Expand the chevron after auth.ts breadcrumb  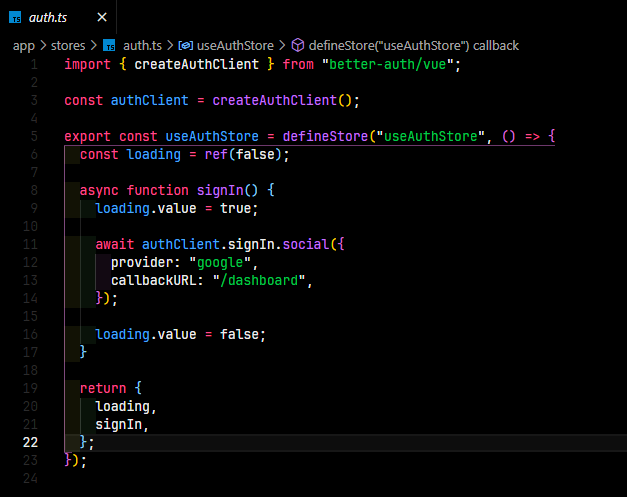coord(170,46)
